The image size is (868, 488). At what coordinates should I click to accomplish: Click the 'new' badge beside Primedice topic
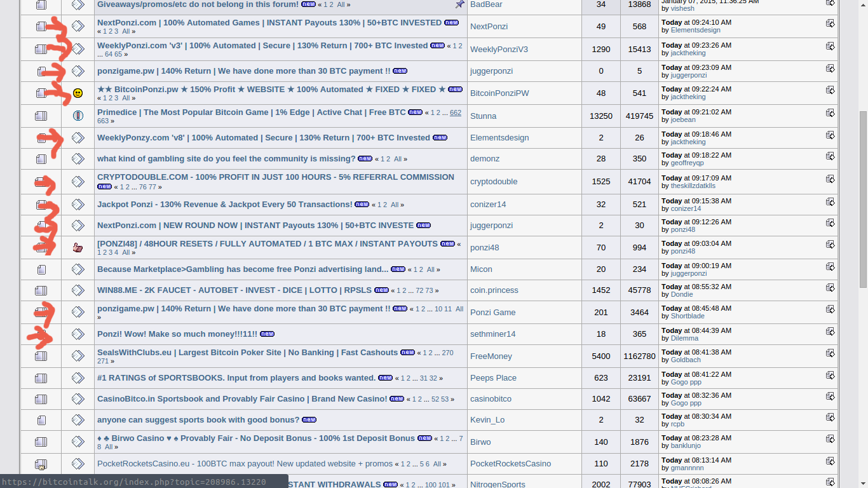[x=415, y=112]
